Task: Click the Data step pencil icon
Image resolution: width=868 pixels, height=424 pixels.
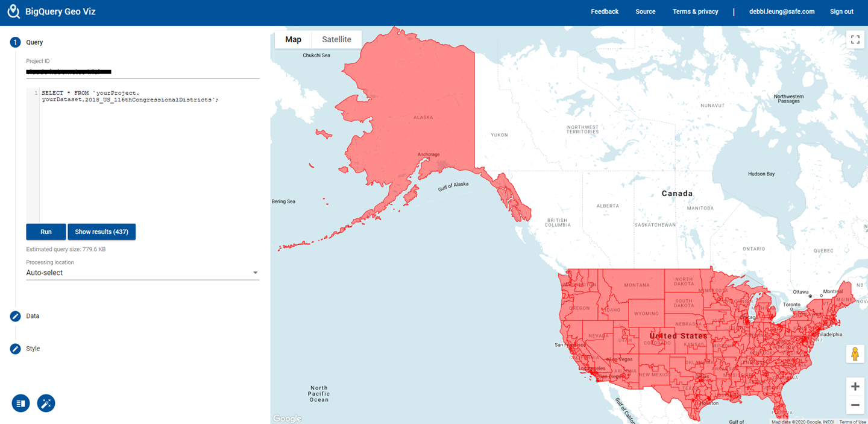Action: [x=15, y=316]
